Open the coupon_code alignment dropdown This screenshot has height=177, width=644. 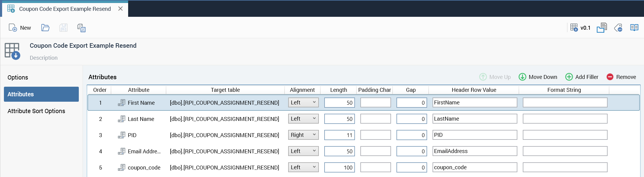303,167
